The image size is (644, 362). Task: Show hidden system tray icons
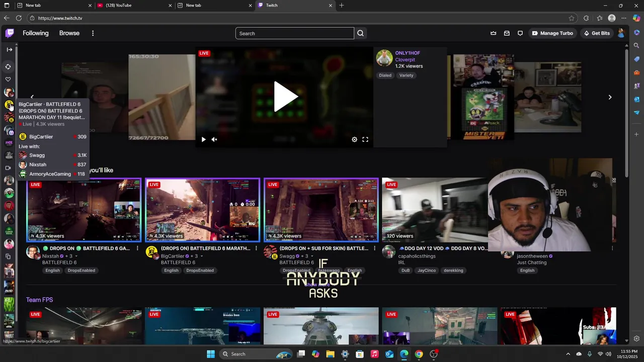pos(568,354)
